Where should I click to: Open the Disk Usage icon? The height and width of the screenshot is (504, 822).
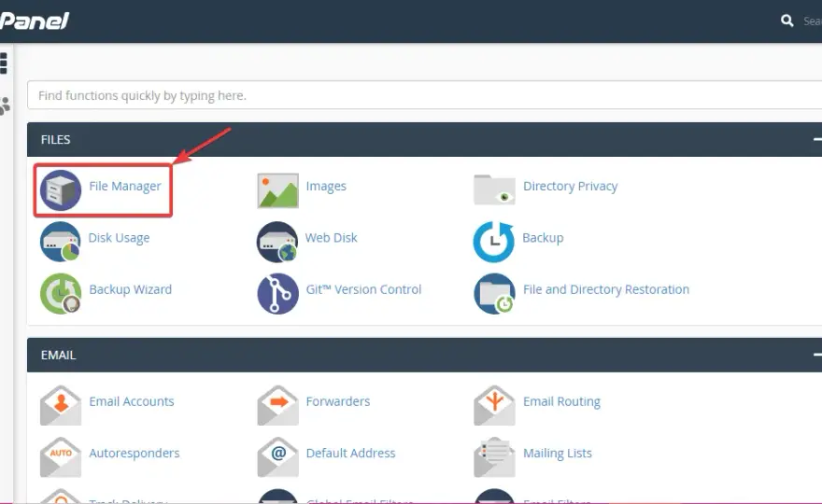click(61, 242)
